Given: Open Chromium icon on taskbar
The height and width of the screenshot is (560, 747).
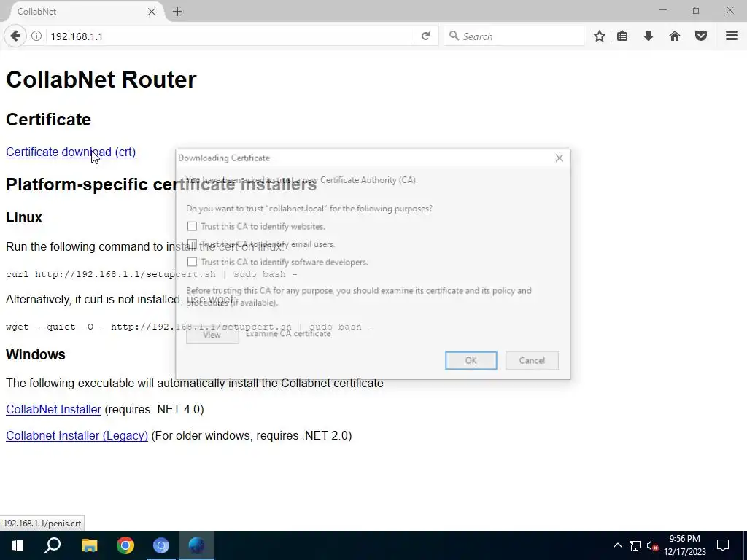Looking at the screenshot, I should (161, 545).
